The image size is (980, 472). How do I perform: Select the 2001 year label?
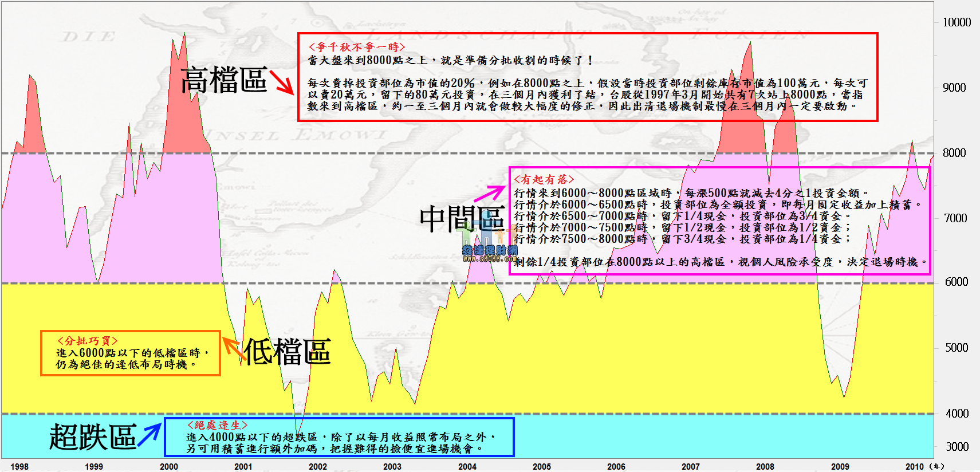(x=243, y=466)
